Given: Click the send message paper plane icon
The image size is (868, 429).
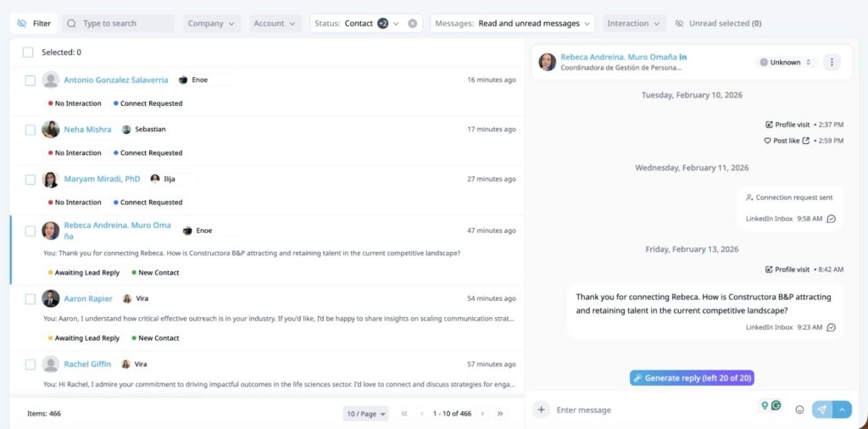Looking at the screenshot, I should coord(821,409).
